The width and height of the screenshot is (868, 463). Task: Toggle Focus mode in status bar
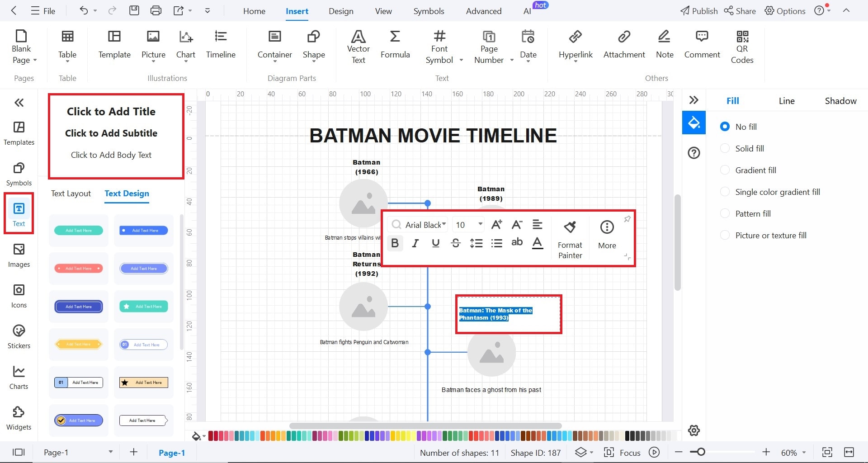[622, 453]
